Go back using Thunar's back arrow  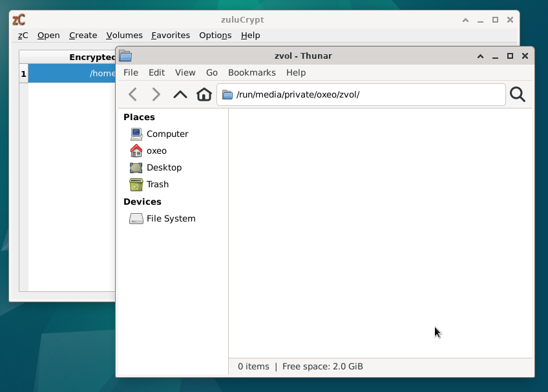[x=133, y=94]
